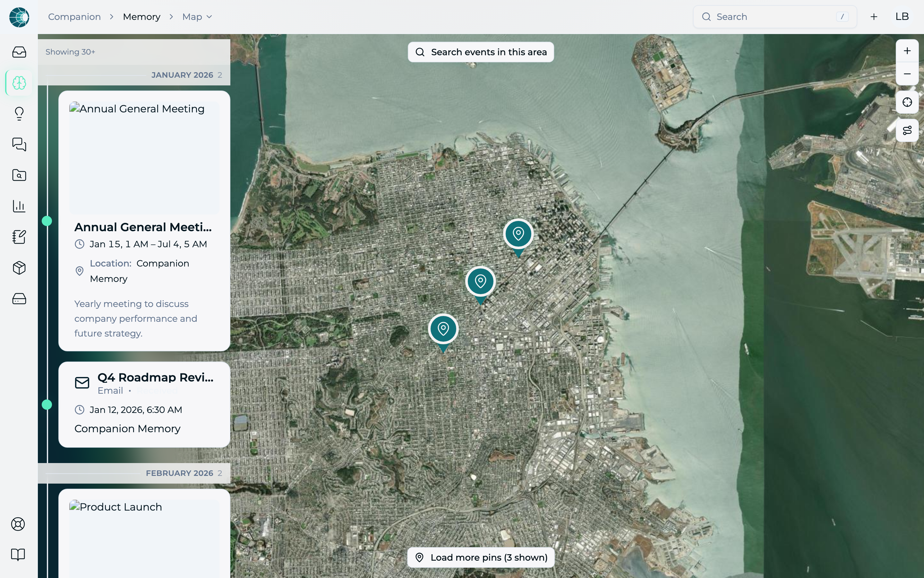Screen dimensions: 924x578
Task: Click location pin icon on Annual General Meeting card
Action: pyautogui.click(x=80, y=271)
